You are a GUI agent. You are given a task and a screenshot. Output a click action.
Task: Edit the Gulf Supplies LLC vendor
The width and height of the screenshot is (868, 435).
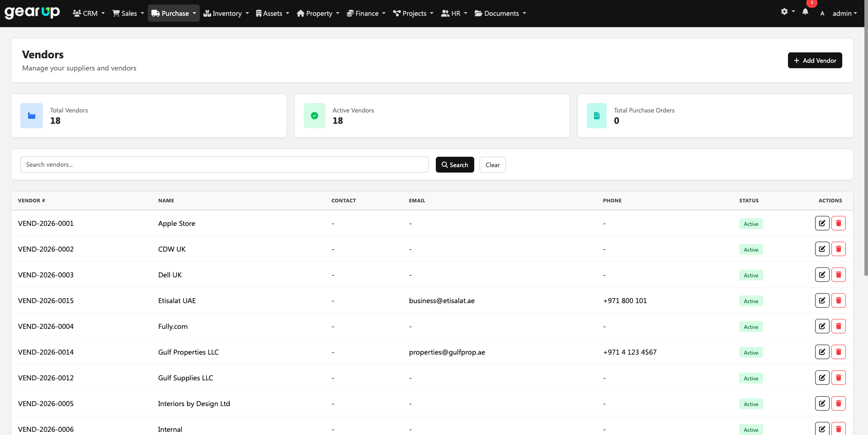coord(822,378)
